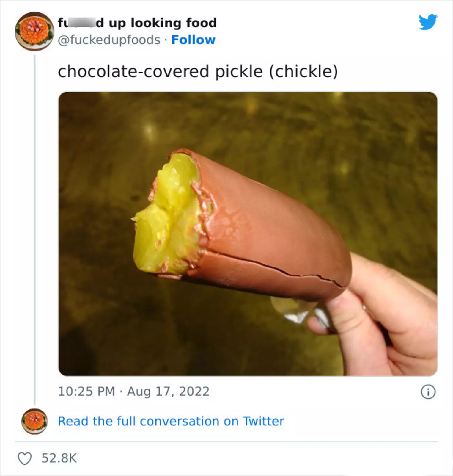The width and height of the screenshot is (453, 476).
Task: Open the tweet info icon
Action: [x=428, y=392]
